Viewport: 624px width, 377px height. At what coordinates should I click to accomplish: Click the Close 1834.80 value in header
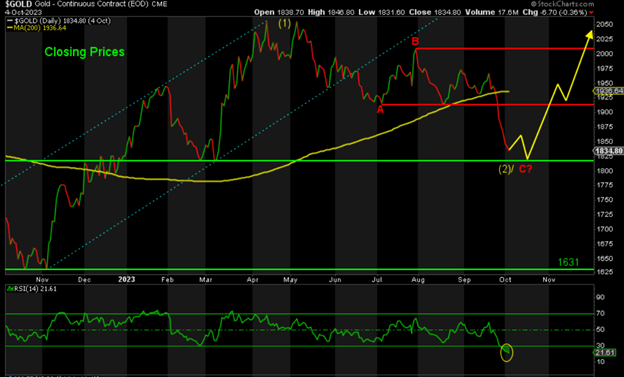pos(435,12)
